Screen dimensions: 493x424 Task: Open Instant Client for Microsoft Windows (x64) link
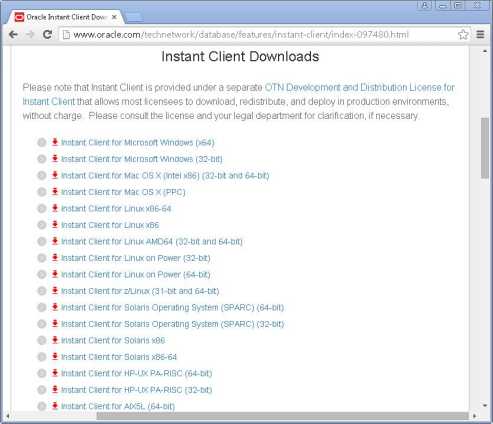coord(138,143)
